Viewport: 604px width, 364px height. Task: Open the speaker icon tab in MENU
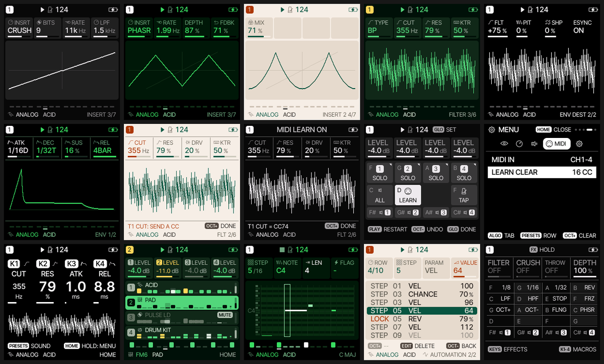pos(534,144)
